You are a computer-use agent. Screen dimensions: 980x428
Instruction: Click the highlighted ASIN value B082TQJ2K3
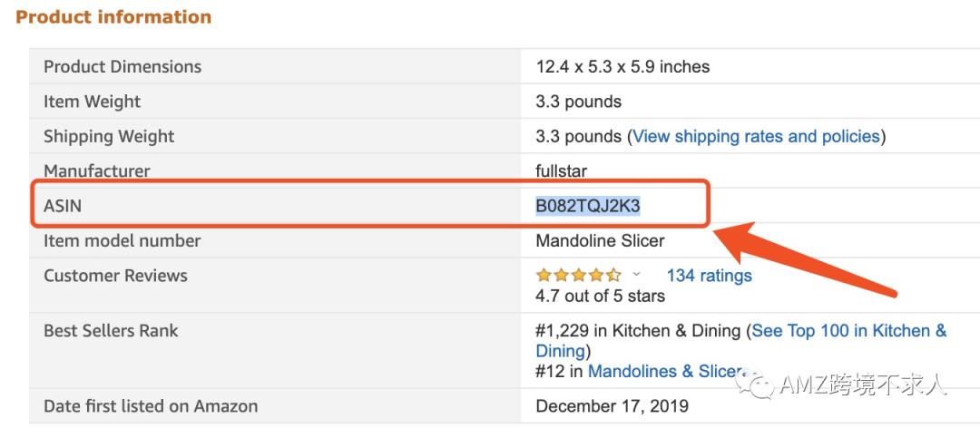click(x=587, y=206)
